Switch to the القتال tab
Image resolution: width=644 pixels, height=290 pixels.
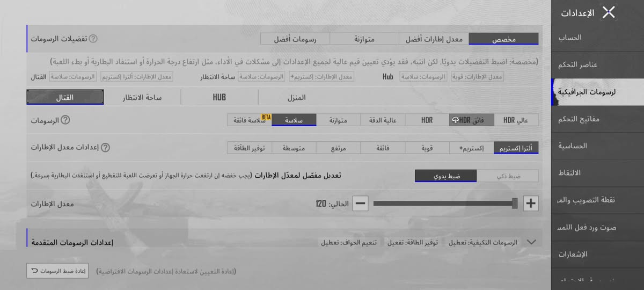click(65, 97)
